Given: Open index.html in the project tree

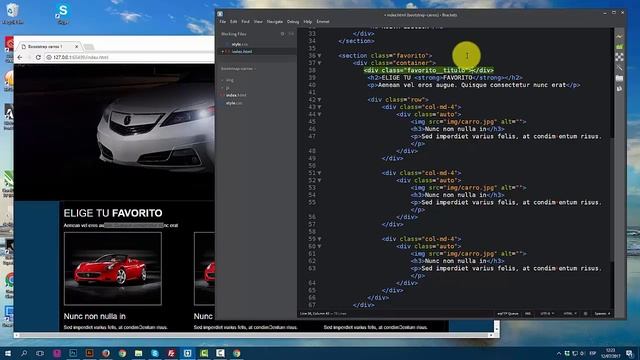Looking at the screenshot, I should (236, 95).
